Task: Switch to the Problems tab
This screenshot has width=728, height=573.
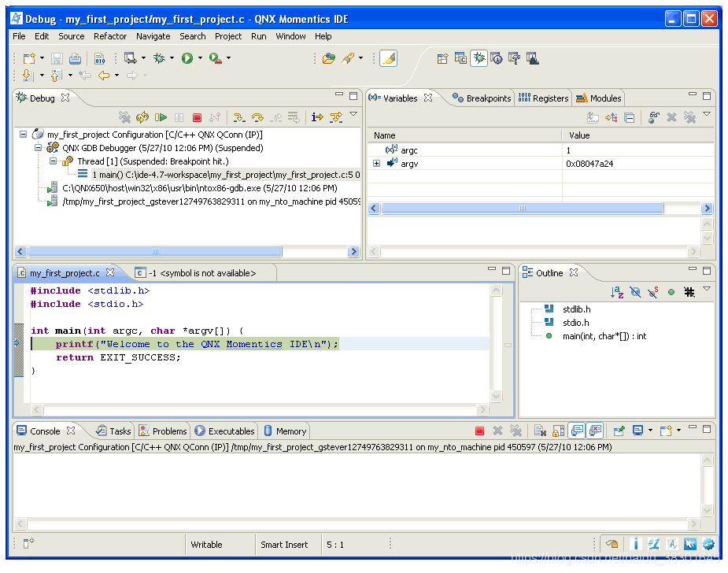Action: pos(162,431)
